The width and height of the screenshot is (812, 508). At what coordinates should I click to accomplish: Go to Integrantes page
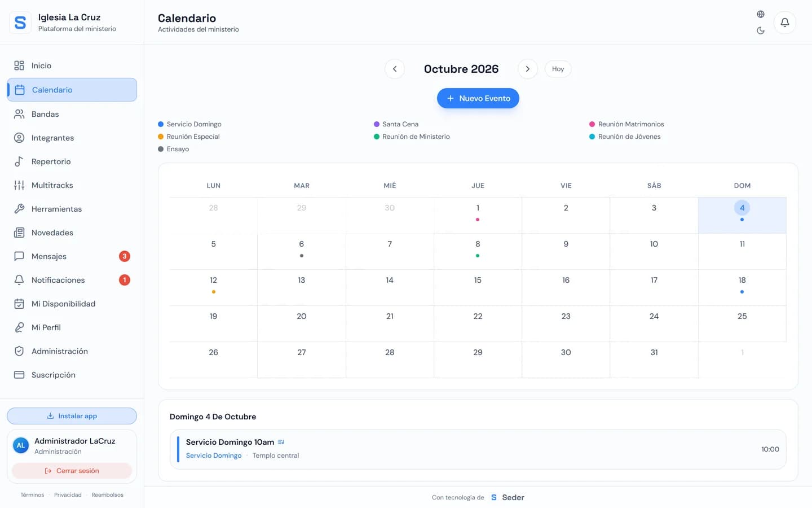pos(72,138)
